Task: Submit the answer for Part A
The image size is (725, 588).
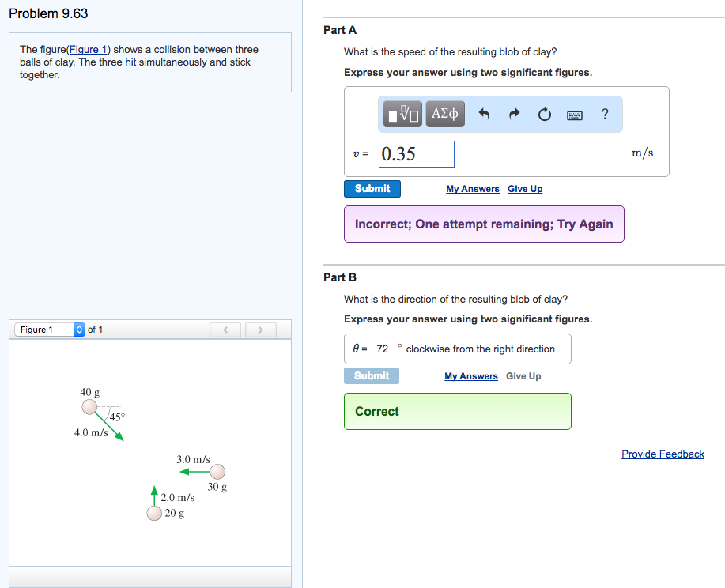Action: [372, 189]
